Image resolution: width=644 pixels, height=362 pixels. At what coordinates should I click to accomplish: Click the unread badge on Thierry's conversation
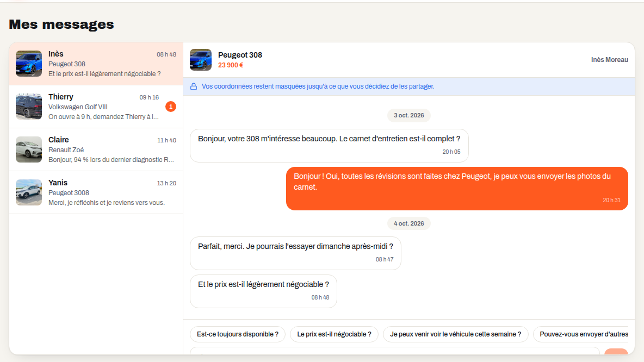click(x=171, y=107)
